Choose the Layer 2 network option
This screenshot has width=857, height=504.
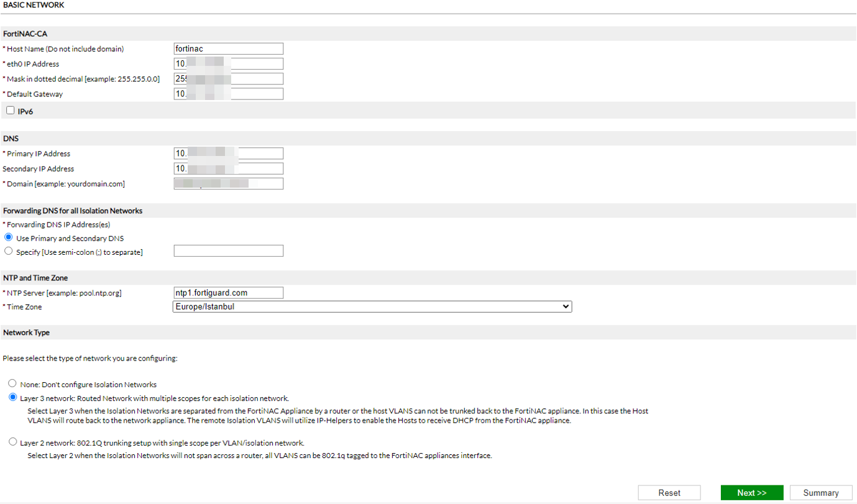12,442
